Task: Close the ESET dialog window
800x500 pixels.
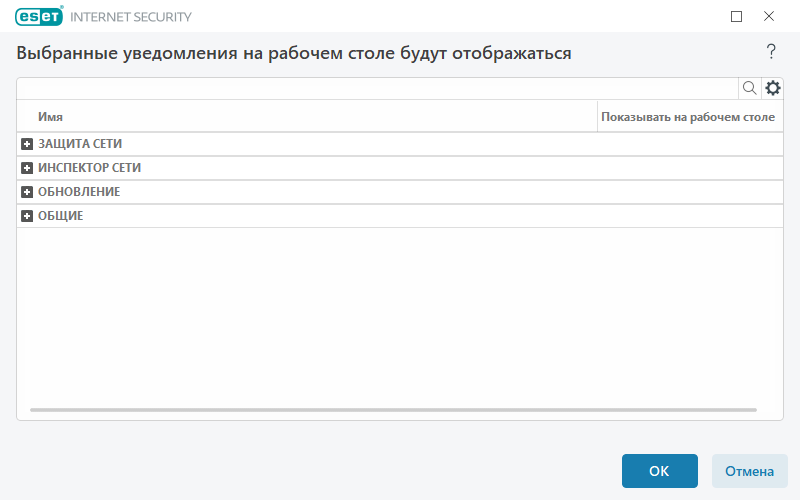Action: point(769,16)
